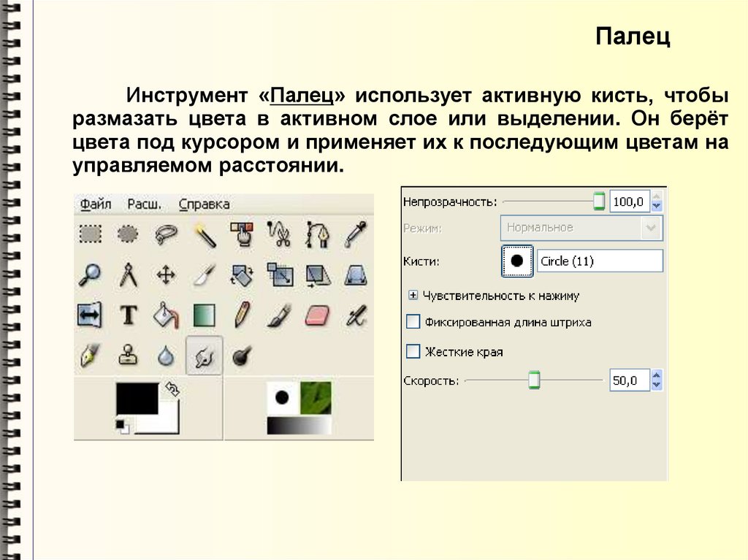The height and width of the screenshot is (560, 748).
Task: Select the Select by Color tool
Action: [x=243, y=234]
